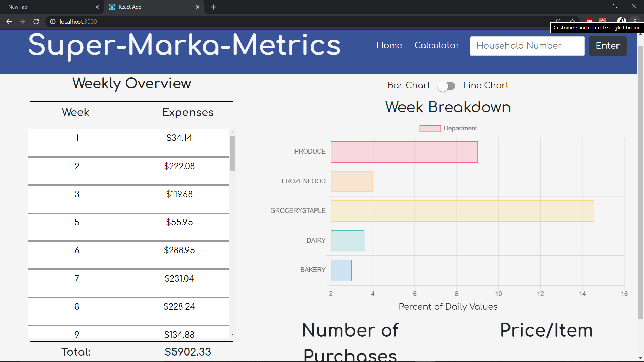Screen dimensions: 644x362
Task: Switch chart toggle to Line Chart
Action: [x=447, y=86]
